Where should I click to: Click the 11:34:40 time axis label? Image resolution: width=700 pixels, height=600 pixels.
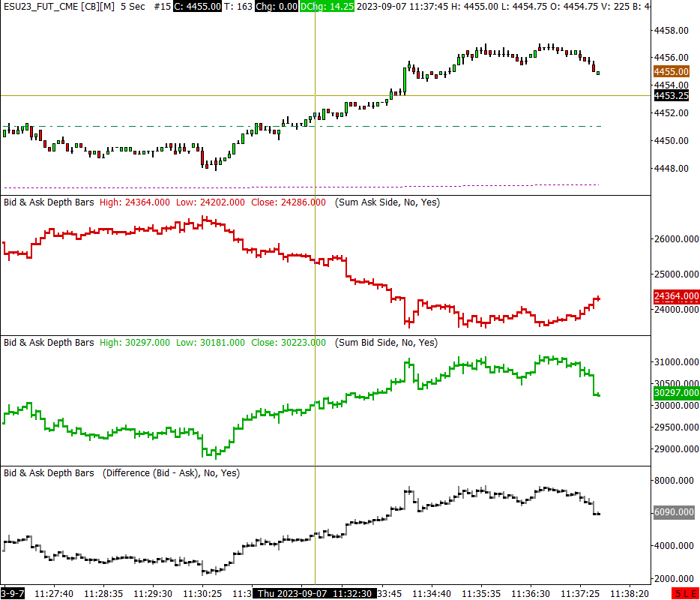click(x=432, y=594)
